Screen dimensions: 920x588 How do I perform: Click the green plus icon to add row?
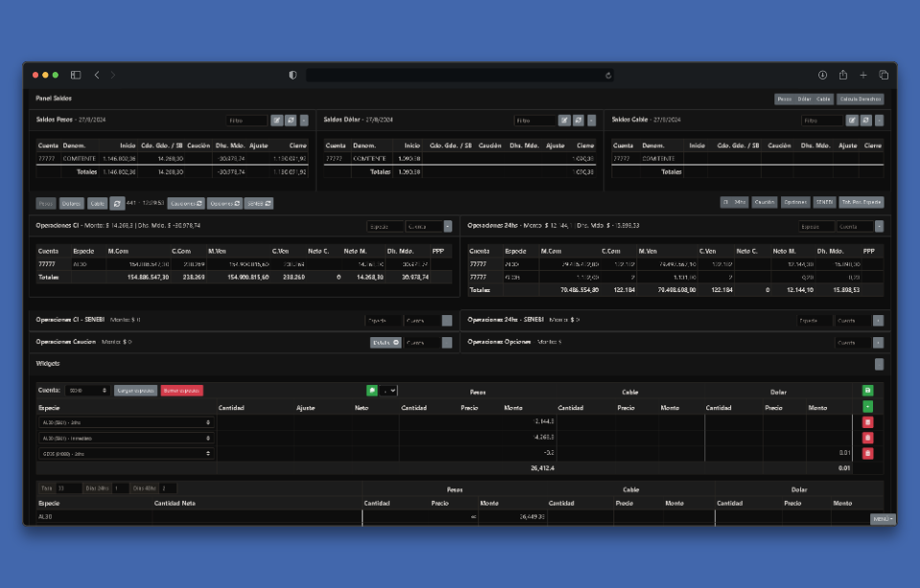tap(868, 407)
